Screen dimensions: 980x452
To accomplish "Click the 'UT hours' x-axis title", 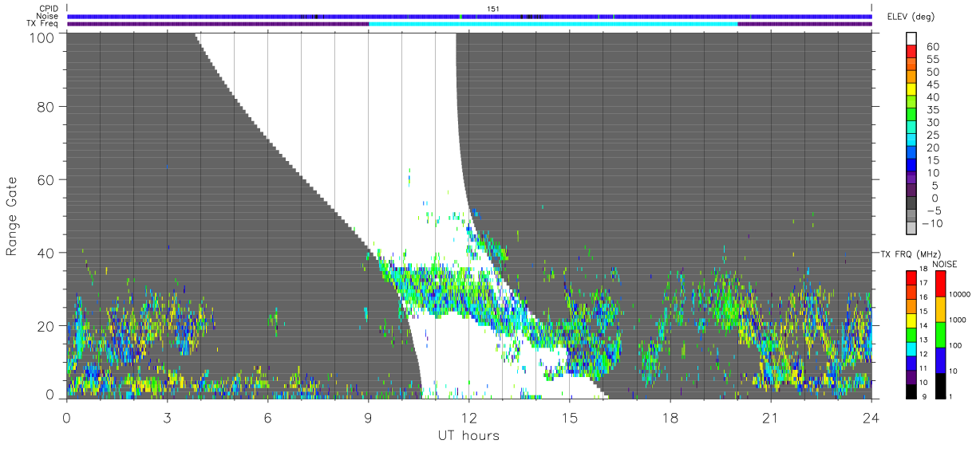I will click(x=468, y=436).
